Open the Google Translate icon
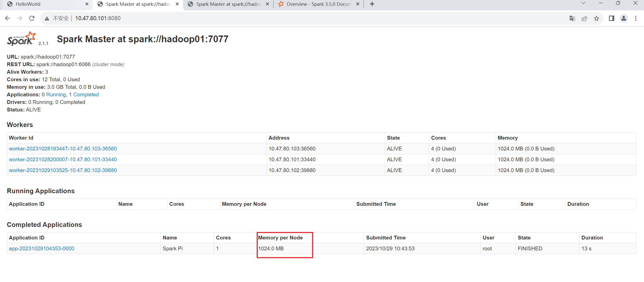The height and width of the screenshot is (282, 644). tap(572, 18)
